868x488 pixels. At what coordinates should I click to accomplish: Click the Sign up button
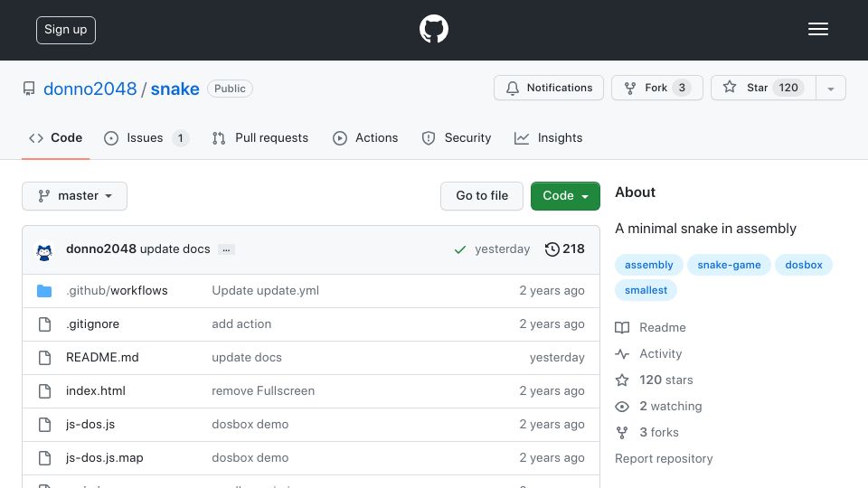point(66,30)
